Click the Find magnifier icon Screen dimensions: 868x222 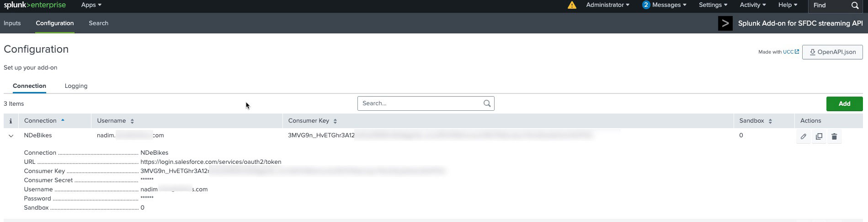(x=855, y=5)
